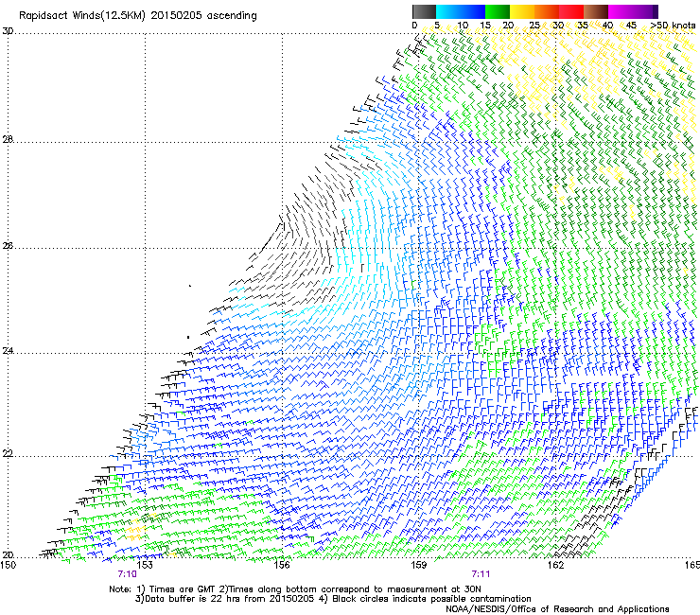This screenshot has height=615, width=700.
Task: Click the cyan 5-10 knots legend color
Action: [448, 11]
